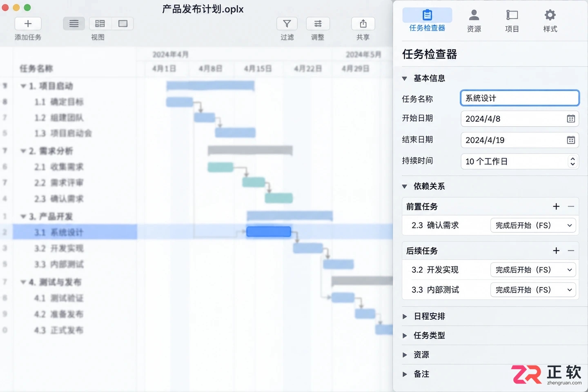This screenshot has width=588, height=392.
Task: Open dependency type dropdown for 2.3 确认需求
Action: [x=533, y=225]
